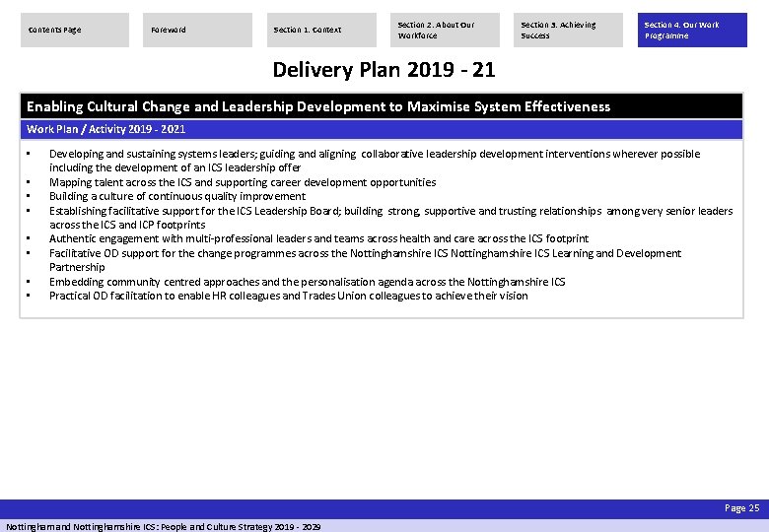
Task: Open the Contents Page tab
Action: tap(75, 30)
